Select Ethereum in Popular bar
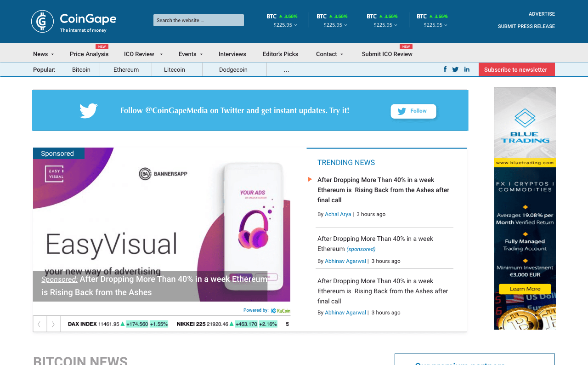This screenshot has width=588, height=365. [126, 70]
